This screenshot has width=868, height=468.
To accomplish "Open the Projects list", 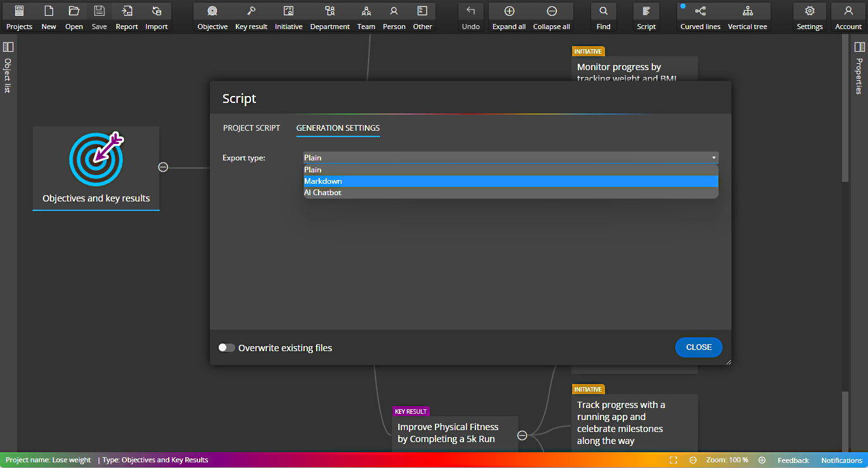I will pos(19,17).
